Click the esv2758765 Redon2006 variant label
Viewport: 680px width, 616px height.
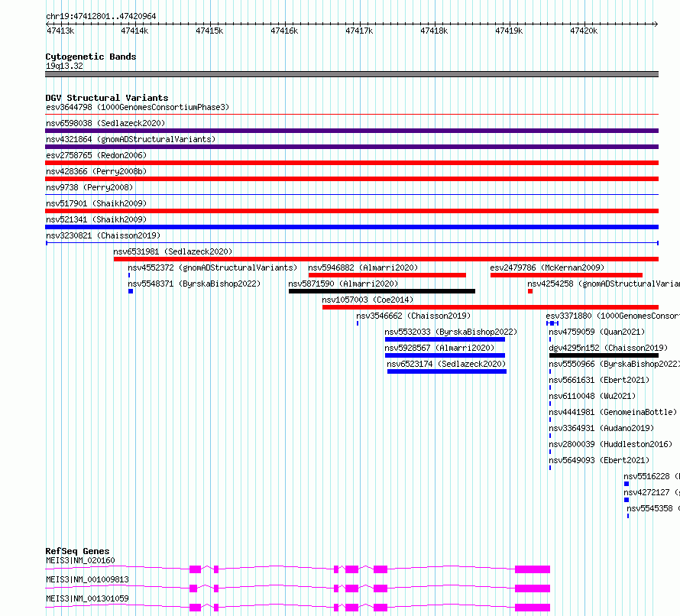(96, 155)
